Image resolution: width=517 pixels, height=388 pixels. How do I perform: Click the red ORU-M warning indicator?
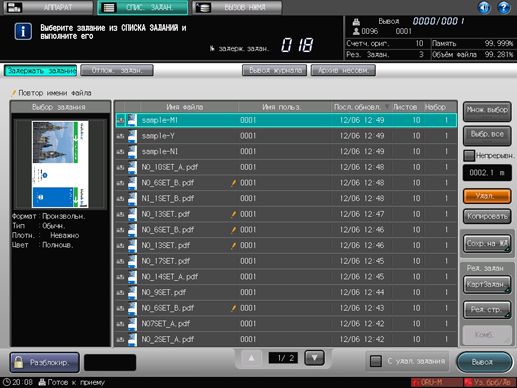pyautogui.click(x=437, y=382)
